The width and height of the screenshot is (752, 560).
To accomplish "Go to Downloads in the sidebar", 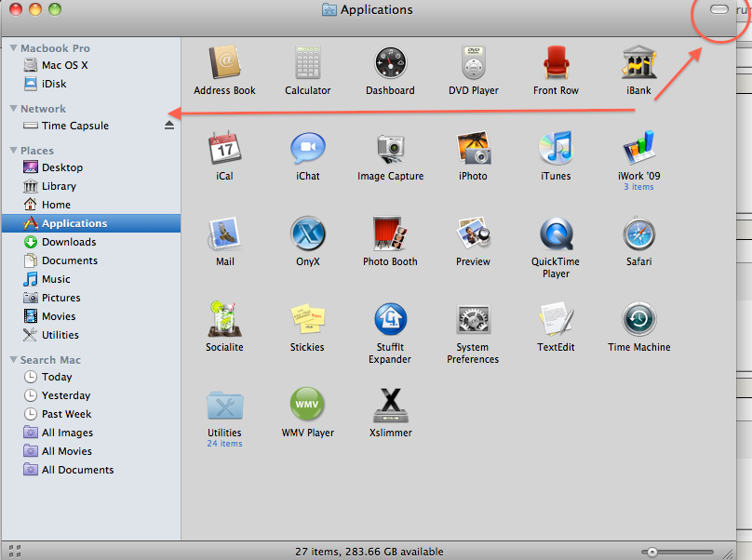I will tap(91, 242).
